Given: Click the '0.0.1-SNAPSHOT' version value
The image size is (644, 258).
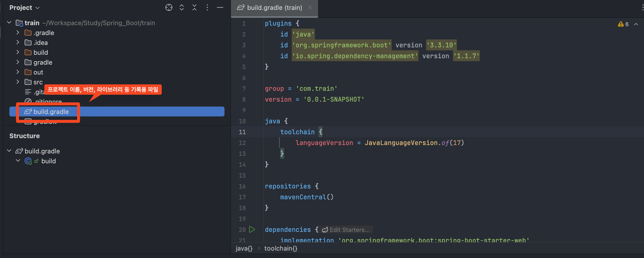Looking at the screenshot, I should [334, 99].
